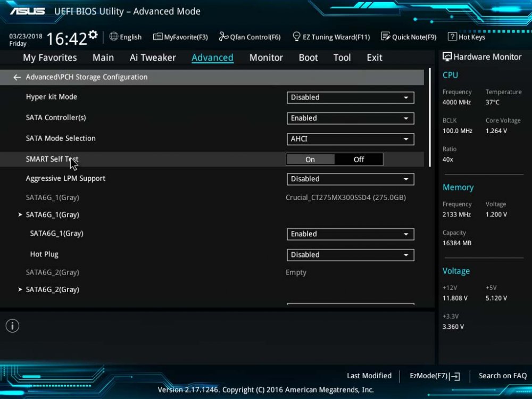Switch to the Main tab

103,57
